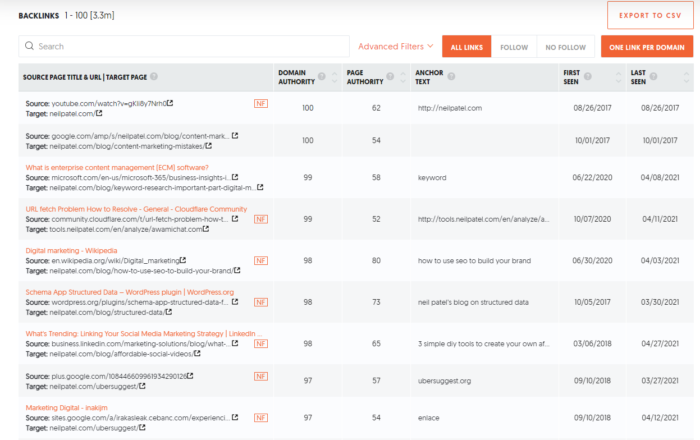Open 'What's Trending: Linking Your Social Media' link

[x=144, y=333]
